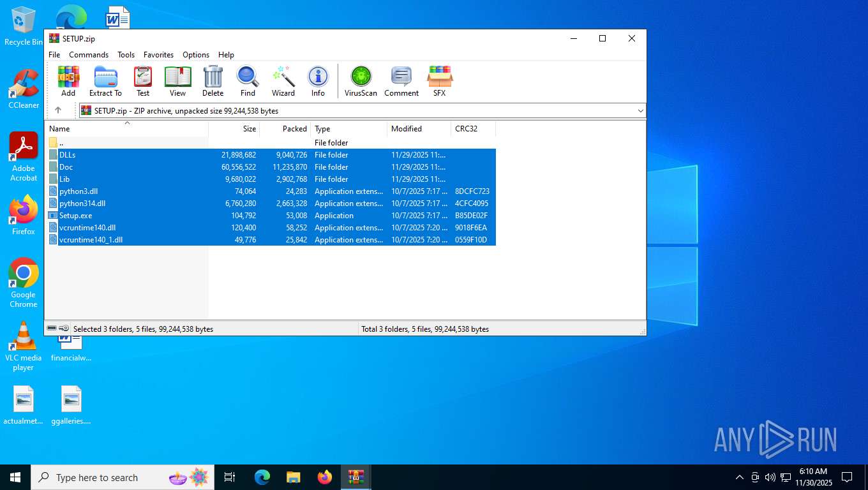Go up one level arrow
This screenshot has height=490, width=868.
[x=58, y=110]
